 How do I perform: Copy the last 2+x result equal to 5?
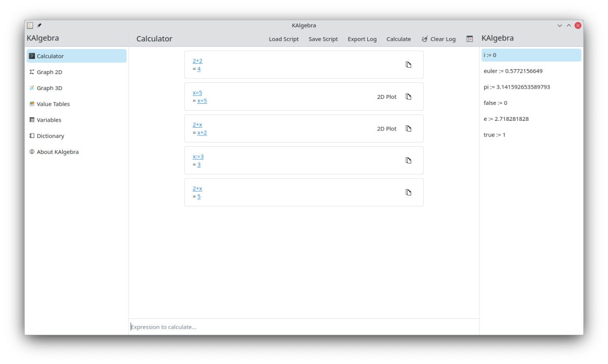tap(408, 192)
